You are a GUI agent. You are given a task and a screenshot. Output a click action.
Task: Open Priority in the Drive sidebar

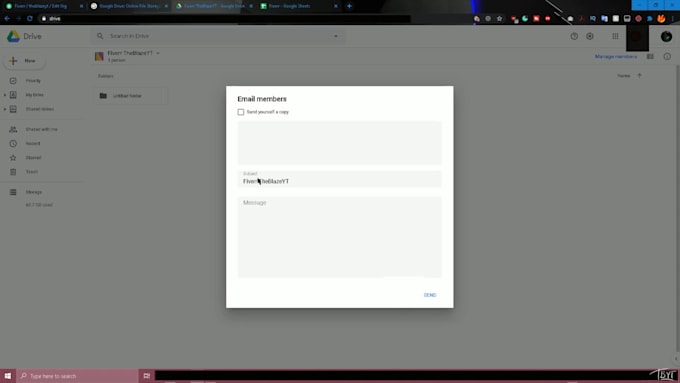click(x=33, y=81)
